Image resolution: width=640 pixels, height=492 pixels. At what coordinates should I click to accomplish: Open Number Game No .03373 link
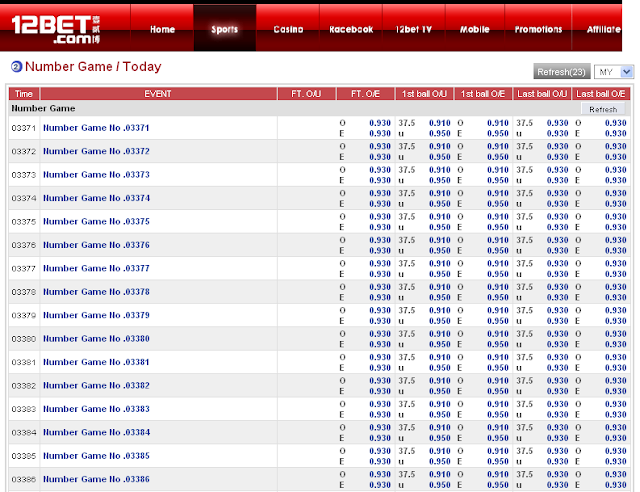[96, 175]
